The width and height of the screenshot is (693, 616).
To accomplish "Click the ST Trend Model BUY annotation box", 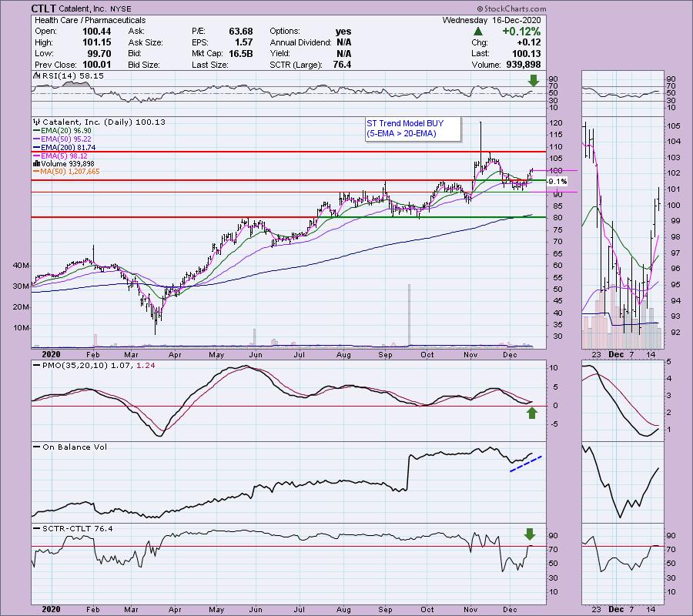I will pyautogui.click(x=413, y=129).
